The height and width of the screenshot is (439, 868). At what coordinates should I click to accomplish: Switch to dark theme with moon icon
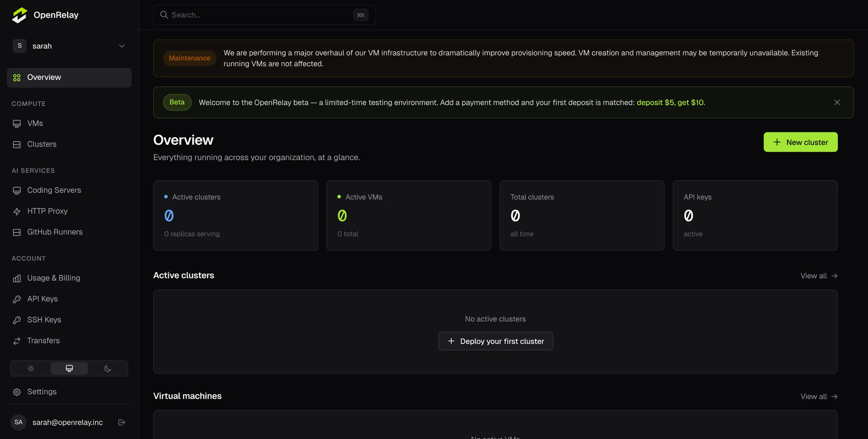(107, 368)
